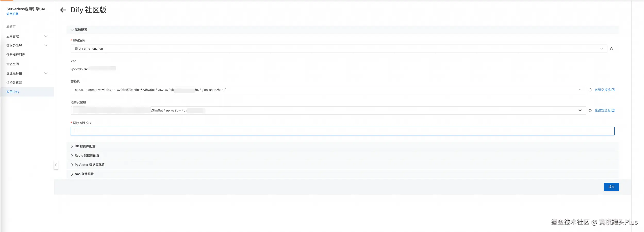644x232 pixels.
Task: Expand 应用管理 in the sidebar
Action: coord(27,36)
